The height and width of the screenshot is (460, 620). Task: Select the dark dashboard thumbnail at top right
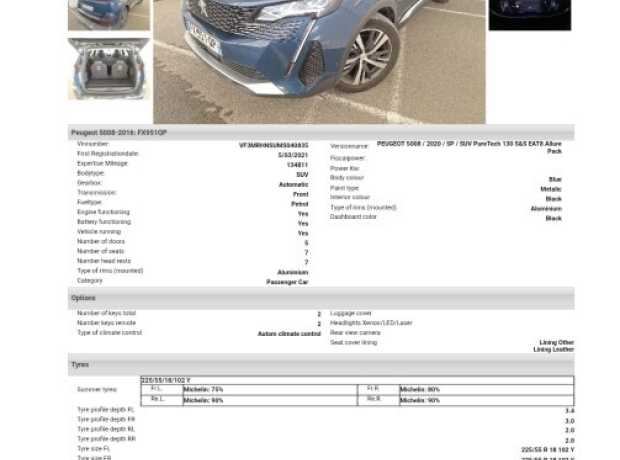click(x=530, y=15)
